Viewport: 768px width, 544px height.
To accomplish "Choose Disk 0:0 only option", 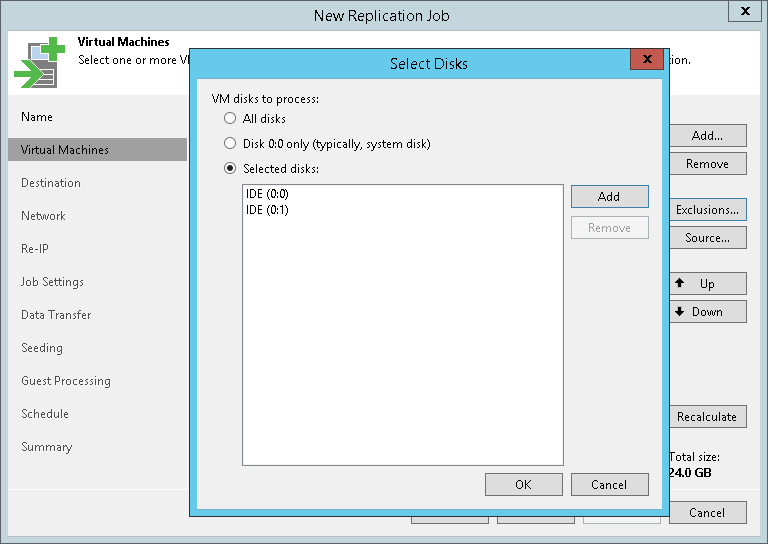I will (230, 143).
